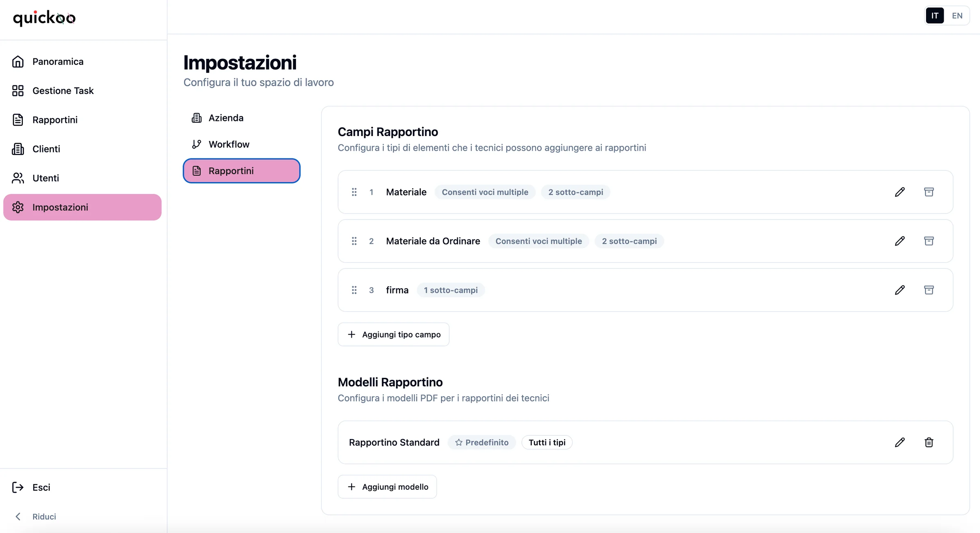Open Panoramica in the sidebar

click(x=82, y=62)
